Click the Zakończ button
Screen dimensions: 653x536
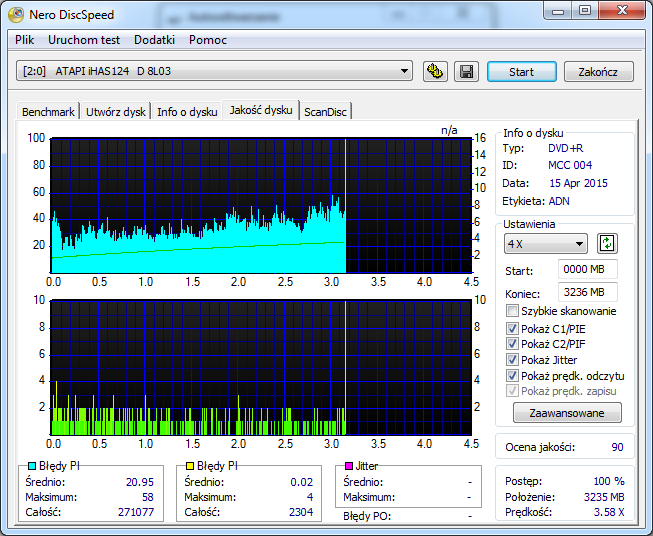pos(598,72)
